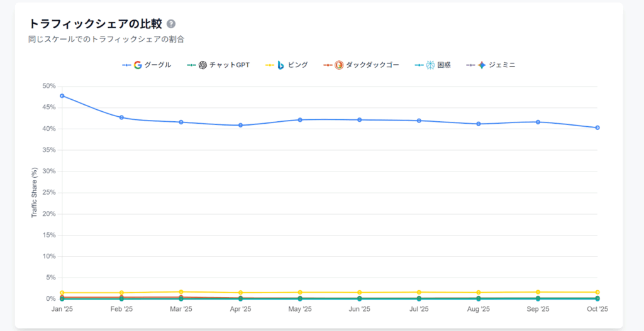Click the 50% y-axis label
This screenshot has height=331, width=644.
pos(48,86)
